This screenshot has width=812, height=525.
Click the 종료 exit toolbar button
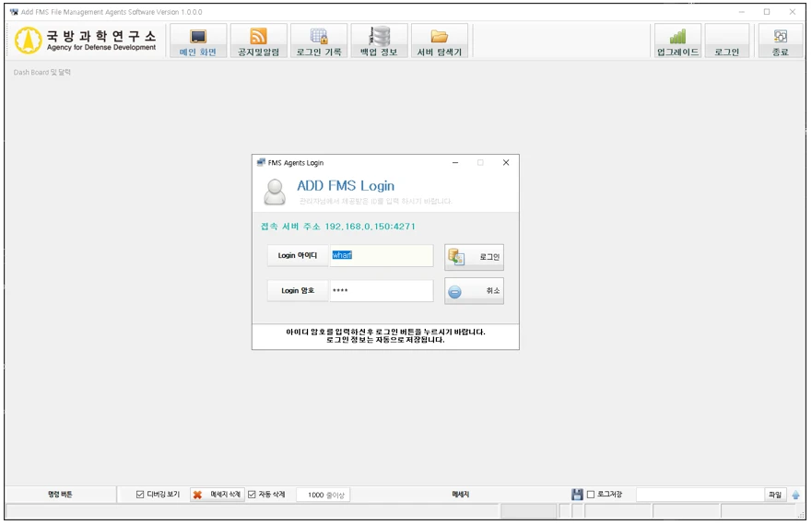[780, 41]
